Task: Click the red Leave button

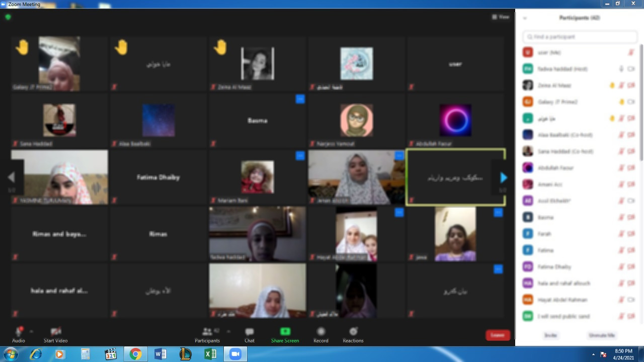Action: pos(498,335)
